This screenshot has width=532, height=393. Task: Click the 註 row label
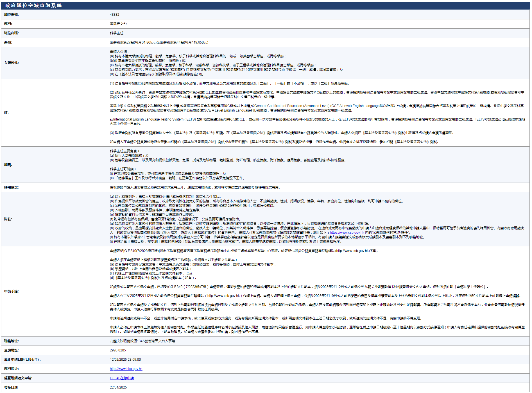pyautogui.click(x=6, y=113)
